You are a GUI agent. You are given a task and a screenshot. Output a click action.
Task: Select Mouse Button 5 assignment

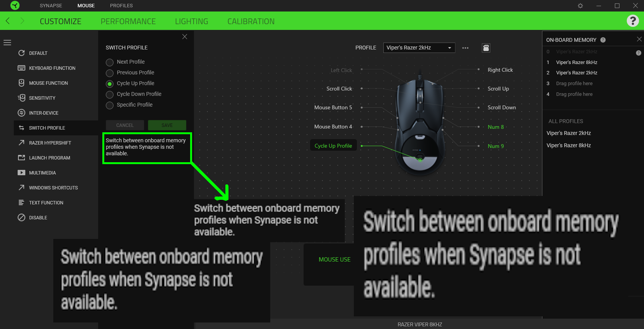pyautogui.click(x=333, y=107)
